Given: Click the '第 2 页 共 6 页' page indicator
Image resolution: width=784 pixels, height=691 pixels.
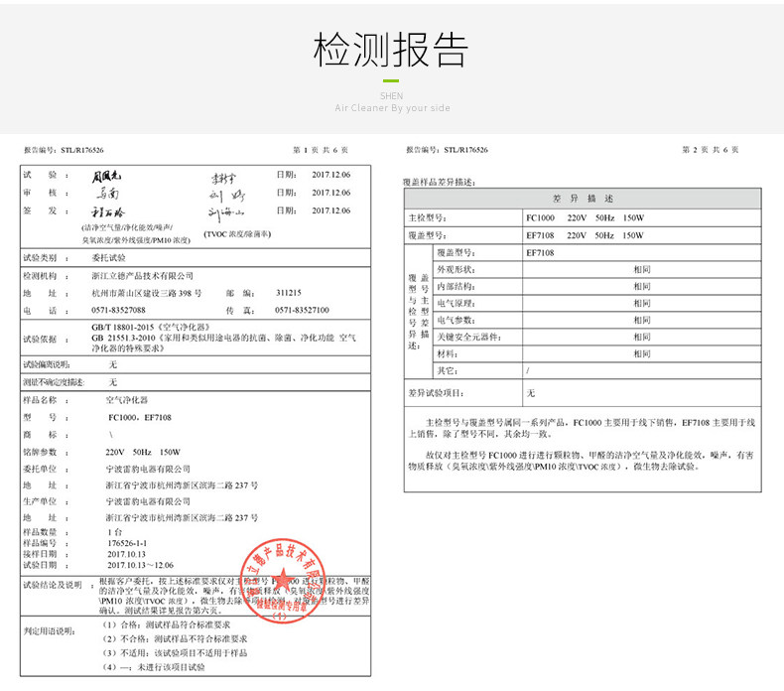Looking at the screenshot, I should coord(711,150).
